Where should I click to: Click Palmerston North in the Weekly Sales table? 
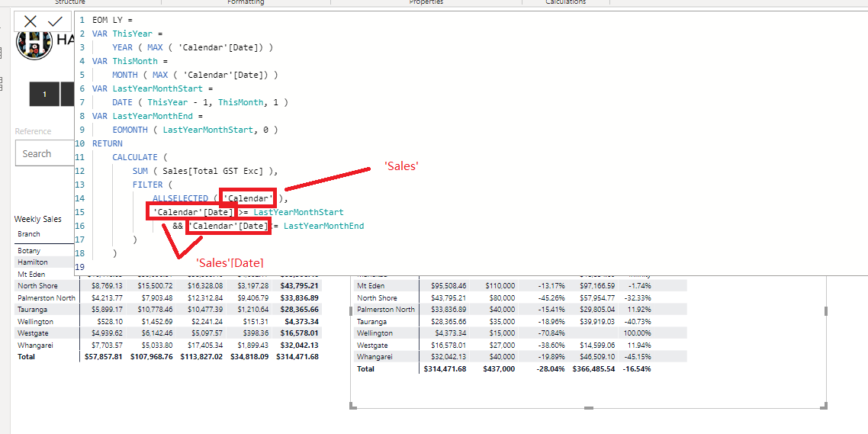(x=46, y=297)
